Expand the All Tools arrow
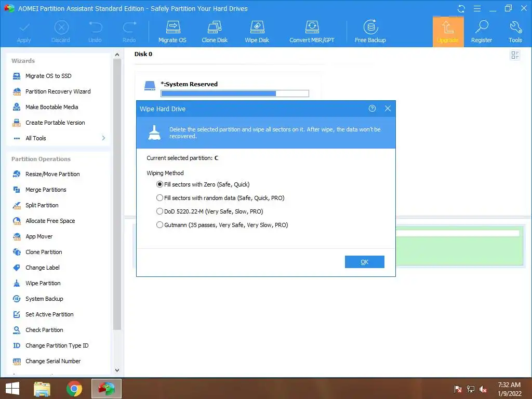This screenshot has height=399, width=532. [x=103, y=138]
